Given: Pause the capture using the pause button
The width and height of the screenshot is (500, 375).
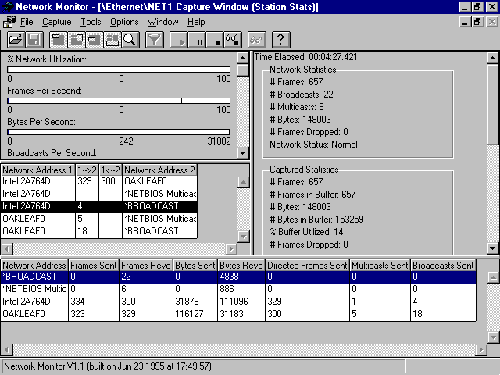Looking at the screenshot, I should [197, 40].
